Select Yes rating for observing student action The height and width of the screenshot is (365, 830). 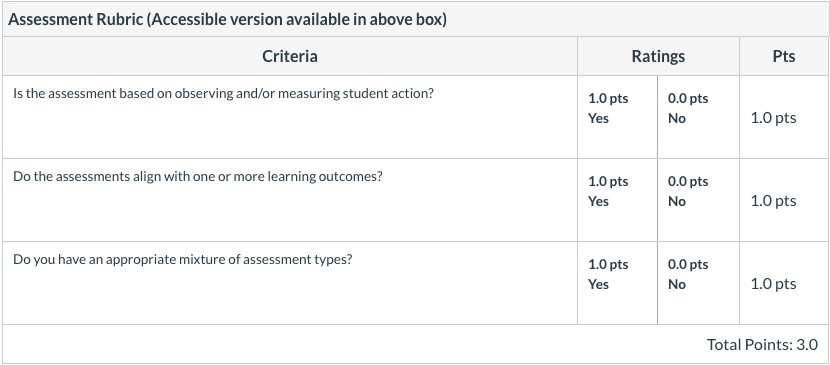617,117
